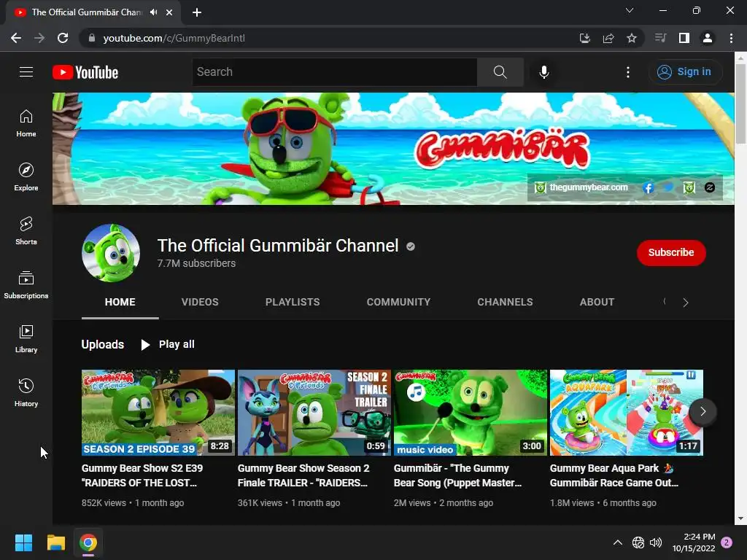This screenshot has width=747, height=560.
Task: Switch to the VIDEOS tab
Action: pos(200,302)
